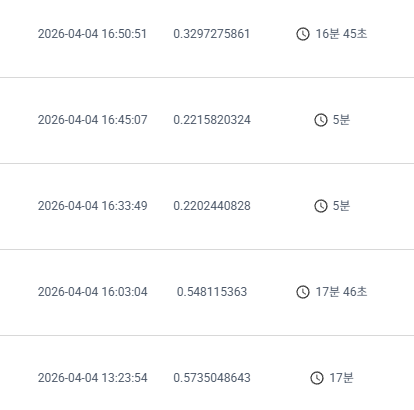The height and width of the screenshot is (410, 414).
Task: Click the value 0.5735048643
Action: [x=212, y=378]
